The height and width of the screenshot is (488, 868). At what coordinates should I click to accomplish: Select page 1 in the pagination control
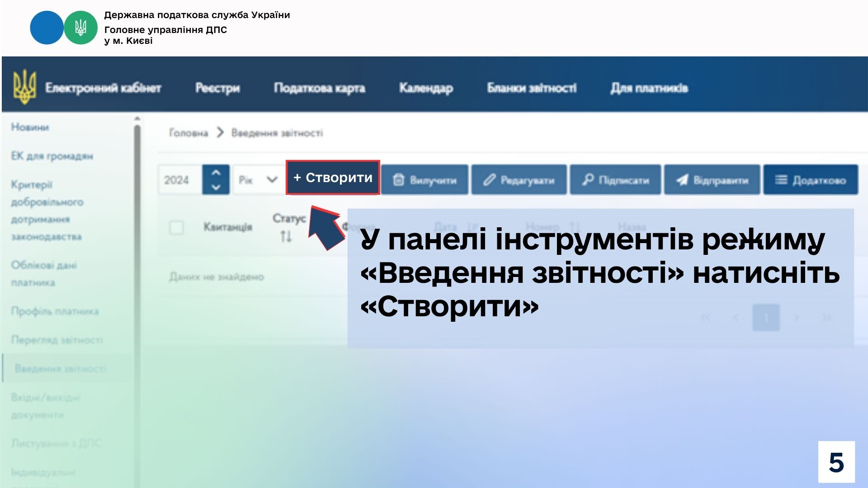766,318
